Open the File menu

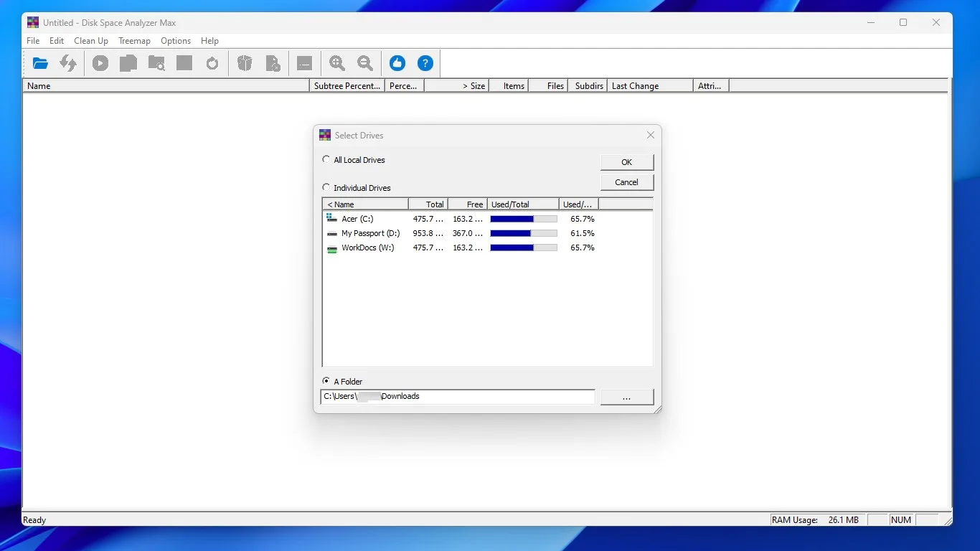point(33,41)
